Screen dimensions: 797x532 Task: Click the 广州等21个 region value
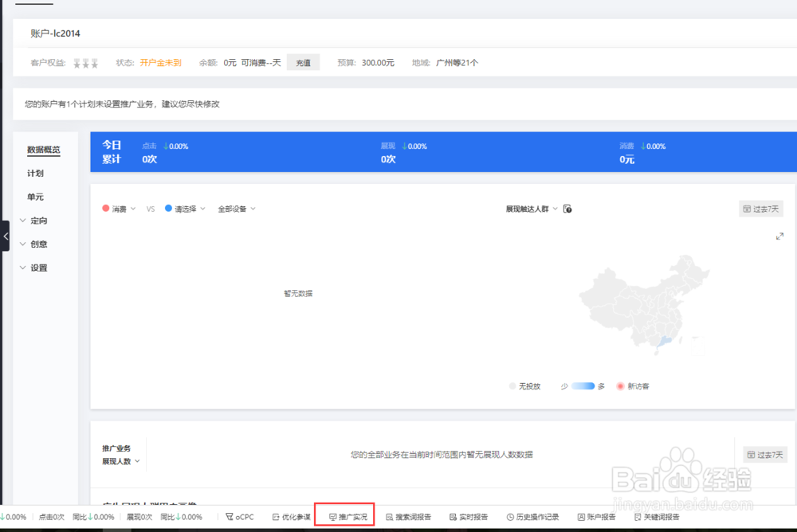coord(457,62)
